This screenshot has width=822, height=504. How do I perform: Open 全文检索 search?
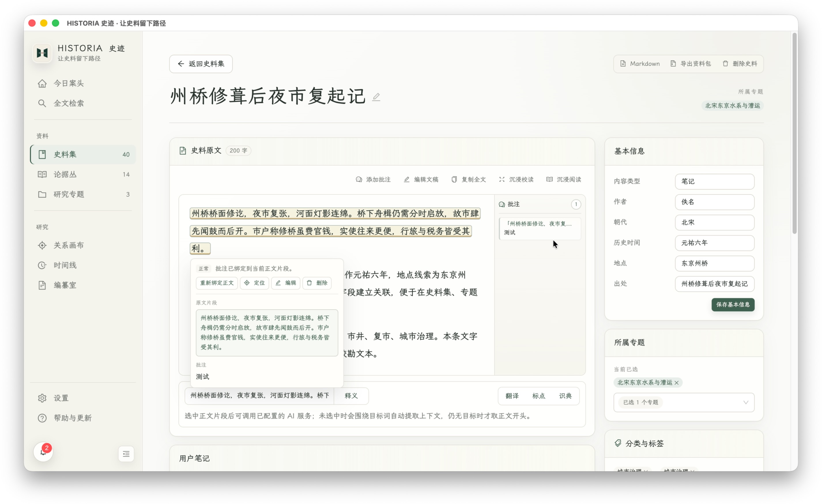click(83, 103)
